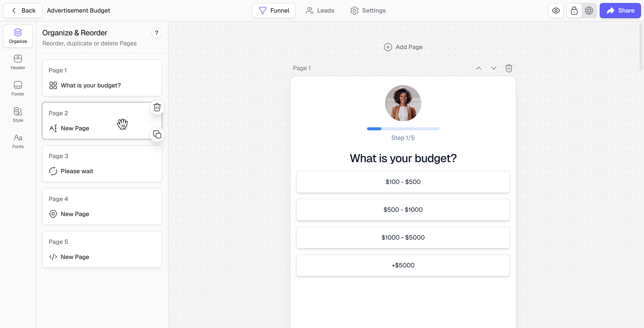The height and width of the screenshot is (328, 644).
Task: Click Add Page above Page 1
Action: (x=403, y=47)
